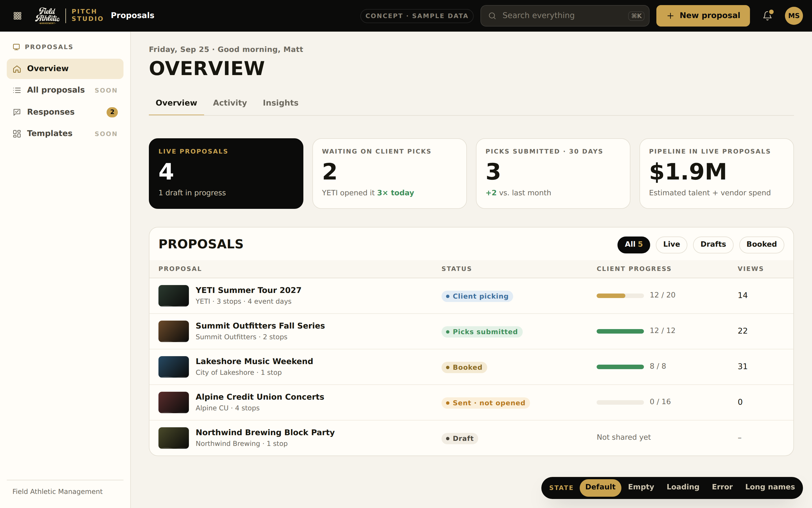Filter proposals by Live
Viewport: 812px width, 508px height.
(671, 245)
